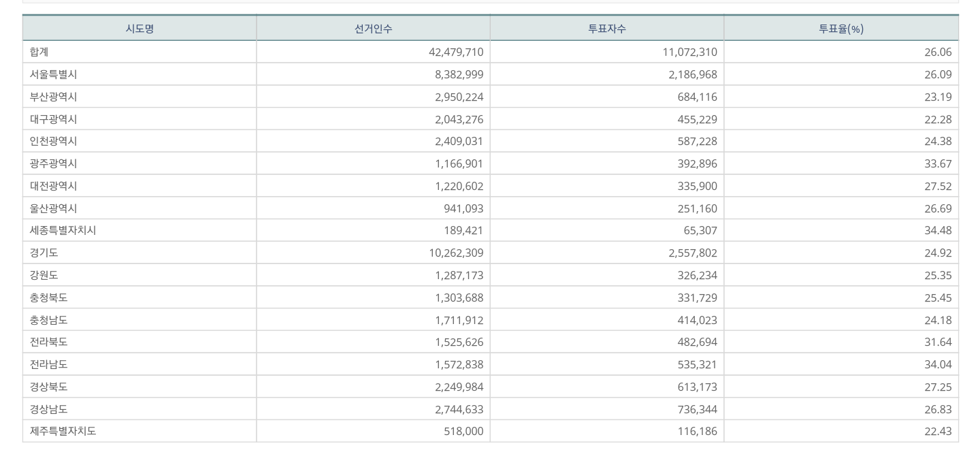The image size is (980, 450).
Task: Click the 대전광역시 cell
Action: coord(53,186)
